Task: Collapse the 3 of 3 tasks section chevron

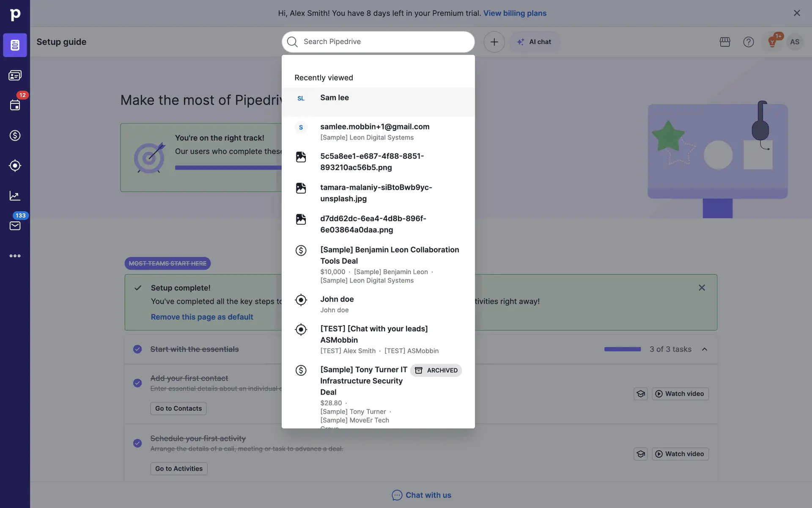Action: tap(705, 349)
